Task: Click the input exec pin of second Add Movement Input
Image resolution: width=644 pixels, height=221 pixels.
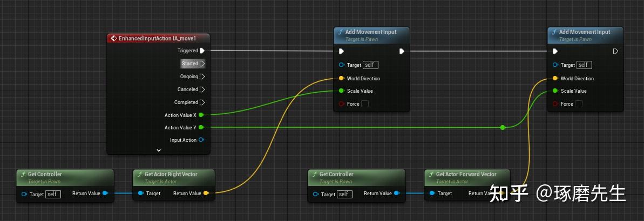Action: tap(555, 51)
